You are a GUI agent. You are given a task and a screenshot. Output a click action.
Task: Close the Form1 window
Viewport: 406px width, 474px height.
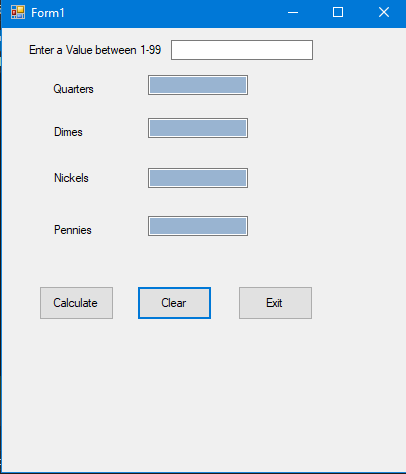click(384, 13)
